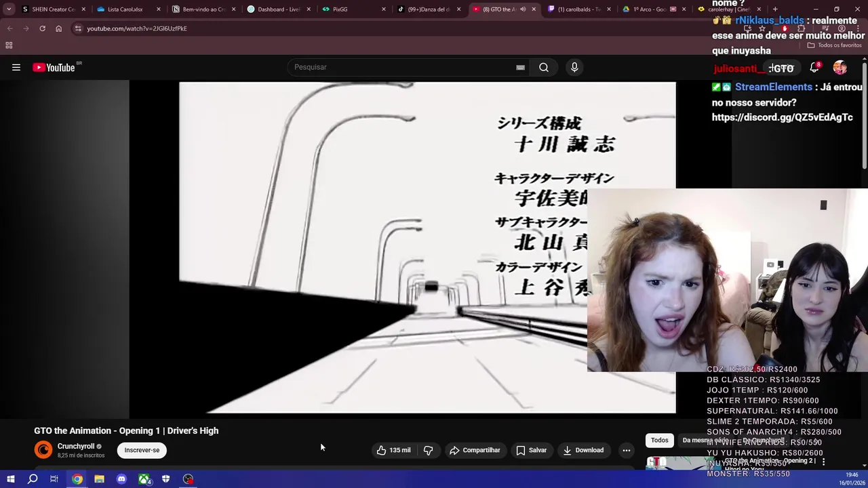The image size is (868, 488).
Task: Click the YouTube search magnifier button
Action: click(544, 67)
